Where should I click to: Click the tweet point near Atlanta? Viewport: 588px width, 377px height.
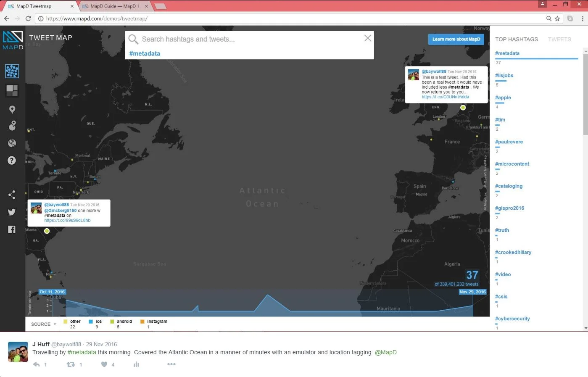[47, 231]
